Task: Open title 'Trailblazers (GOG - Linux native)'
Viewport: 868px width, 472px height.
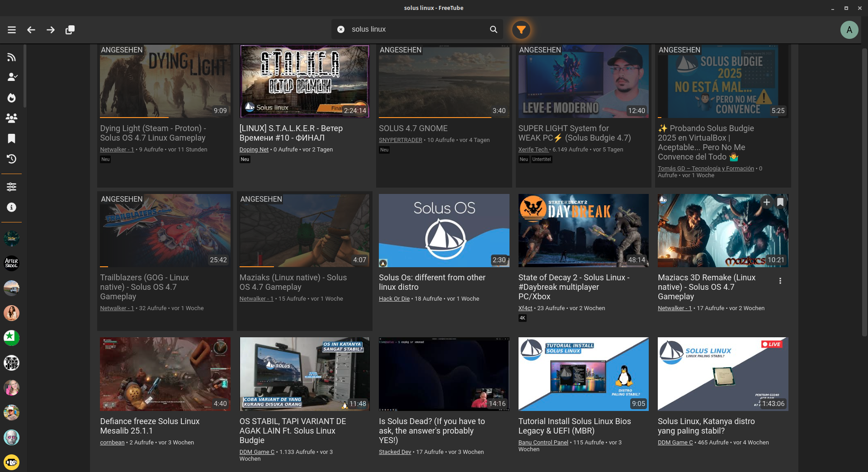Action: click(x=145, y=287)
